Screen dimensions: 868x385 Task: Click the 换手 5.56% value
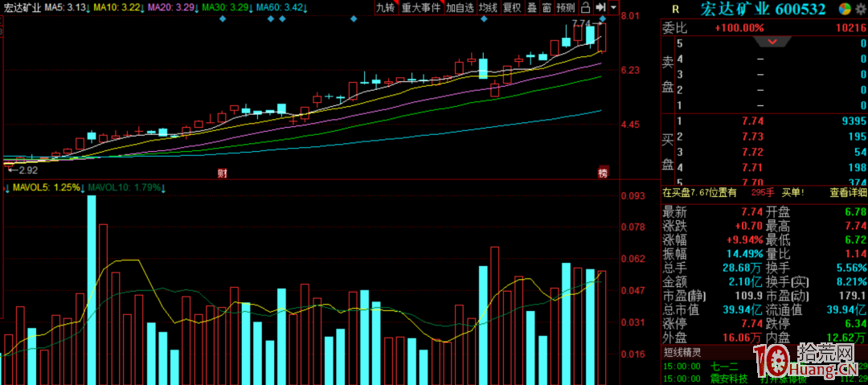[851, 269]
